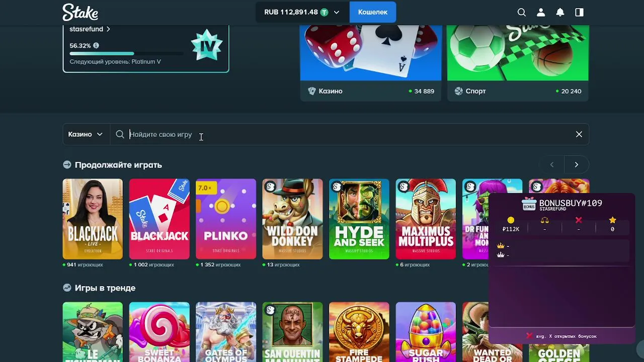Screen dimensions: 644x362
Task: Open Hyde and Seek game
Action: pyautogui.click(x=359, y=219)
